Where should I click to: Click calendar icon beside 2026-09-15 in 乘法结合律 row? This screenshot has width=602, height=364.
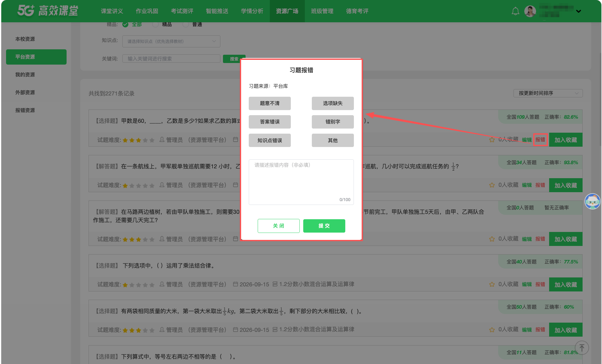coord(235,284)
